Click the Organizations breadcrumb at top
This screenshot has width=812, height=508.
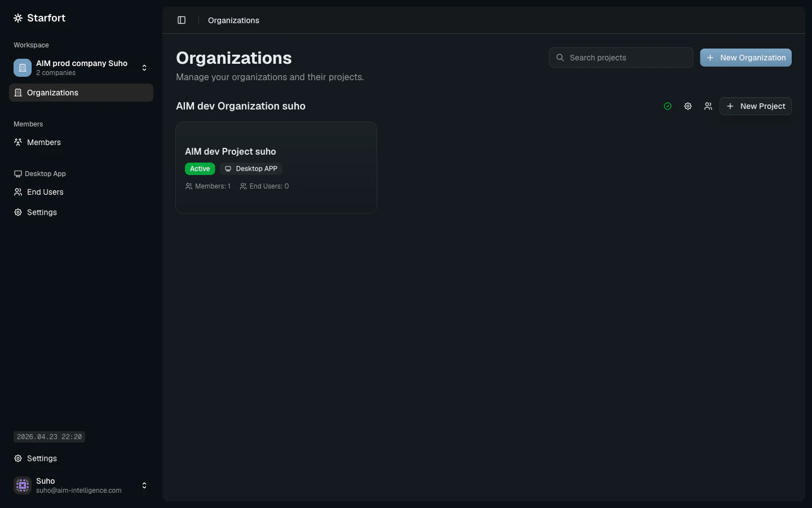tap(233, 20)
